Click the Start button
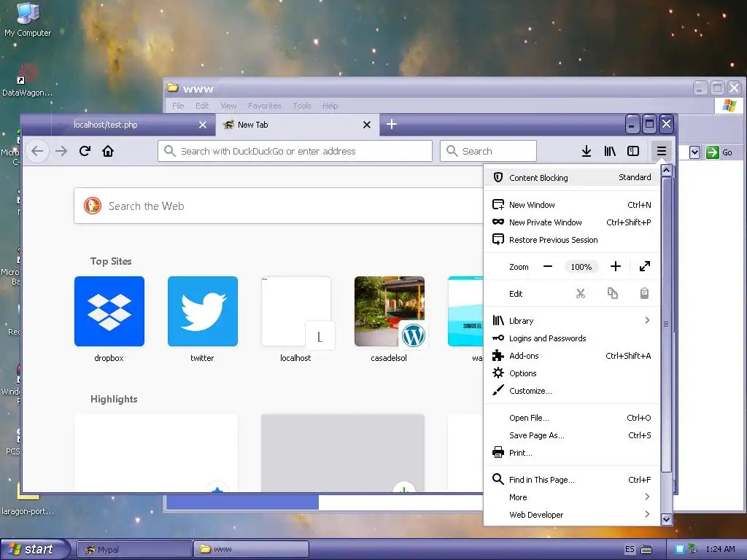The height and width of the screenshot is (560, 747). [x=34, y=549]
